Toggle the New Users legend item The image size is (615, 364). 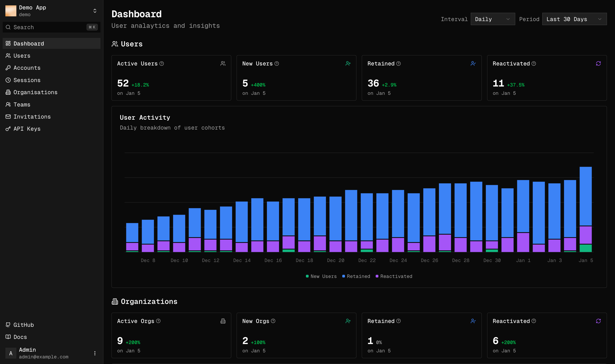(x=321, y=276)
